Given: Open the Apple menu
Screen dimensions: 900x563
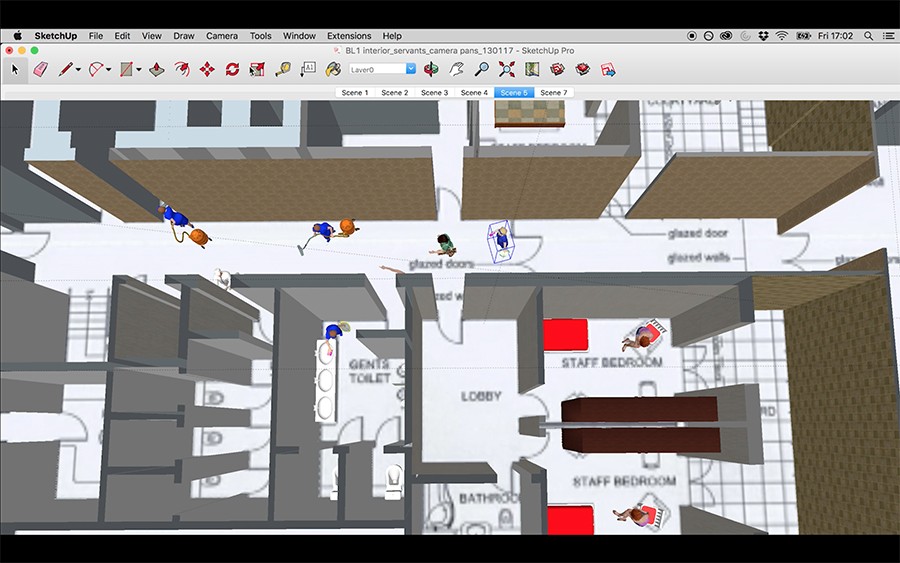Looking at the screenshot, I should [17, 36].
